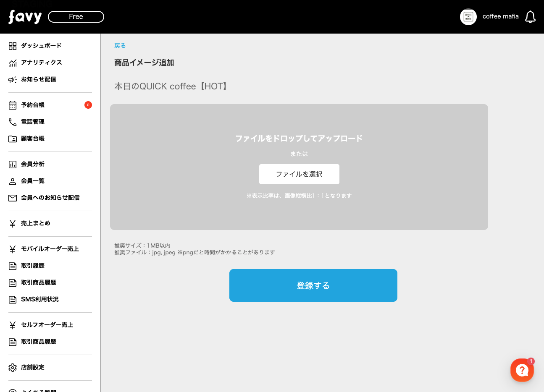This screenshot has width=544, height=392.
Task: Click the red 予約台帳 count badge
Action: [x=88, y=105]
